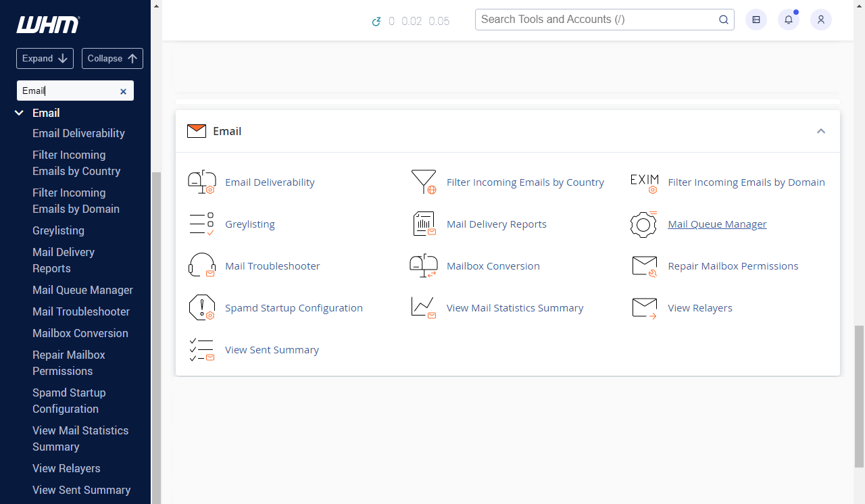Focus the Search Tools and Accounts field
Image resolution: width=865 pixels, height=504 pixels.
click(x=595, y=20)
